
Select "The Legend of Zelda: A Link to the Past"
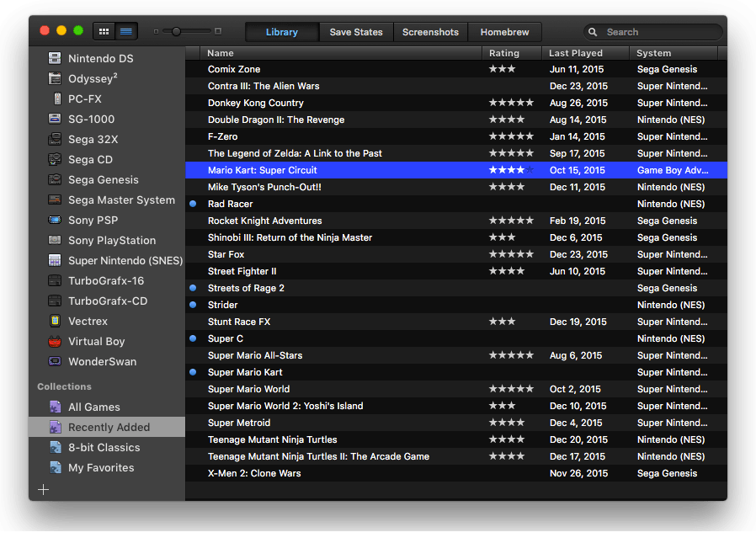tap(456, 153)
